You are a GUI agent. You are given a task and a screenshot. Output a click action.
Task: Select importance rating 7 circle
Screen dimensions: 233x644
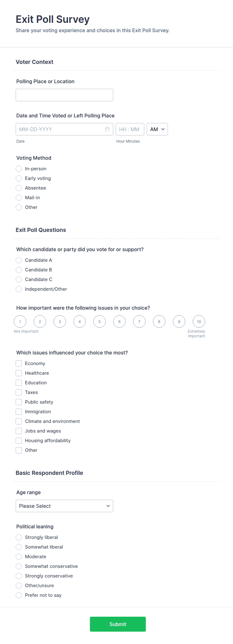139,321
